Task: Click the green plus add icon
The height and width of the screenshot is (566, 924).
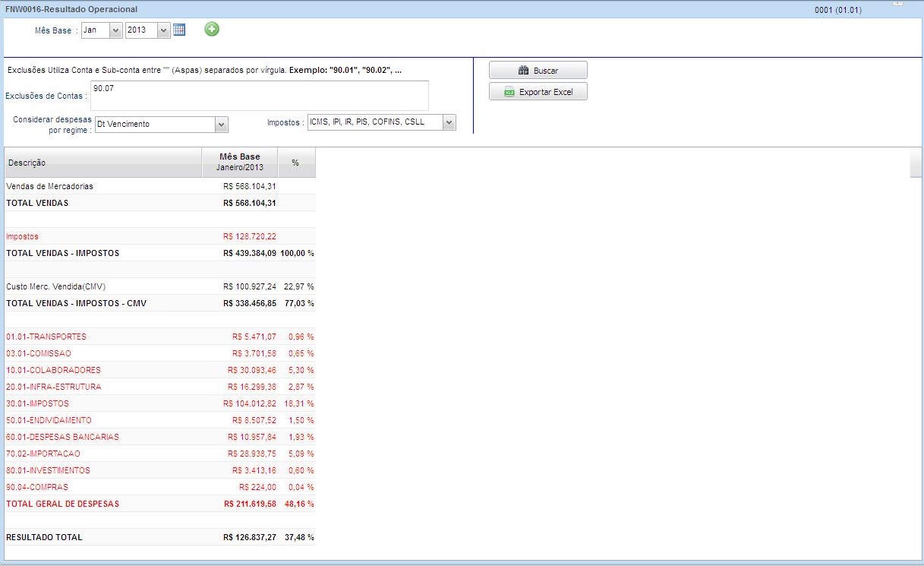Action: tap(212, 30)
